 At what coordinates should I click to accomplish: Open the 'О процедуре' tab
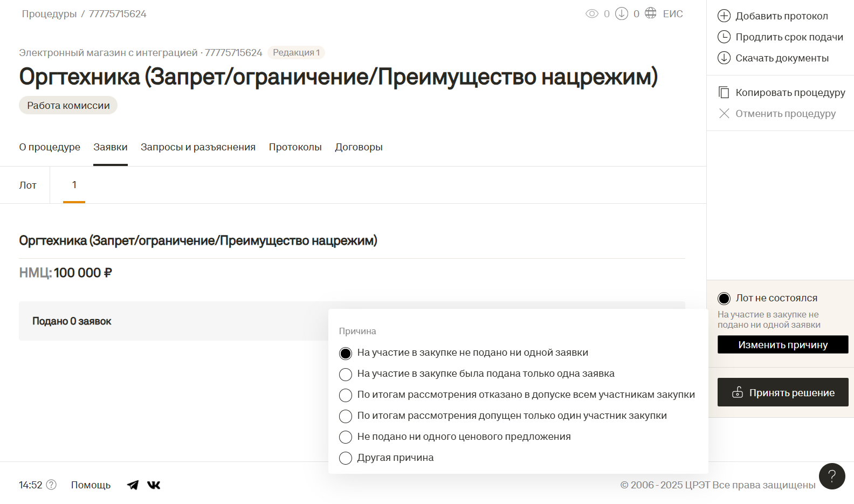click(x=50, y=147)
